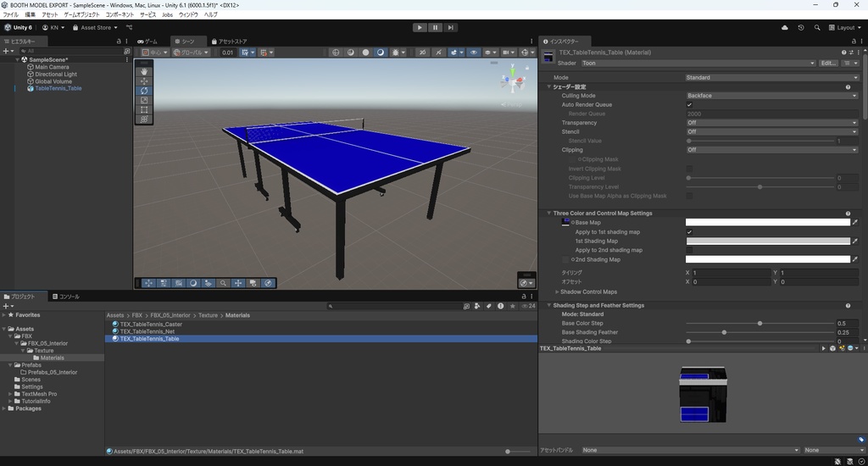Viewport: 868px width, 466px height.
Task: Switch to the コンソール tab
Action: (x=66, y=297)
